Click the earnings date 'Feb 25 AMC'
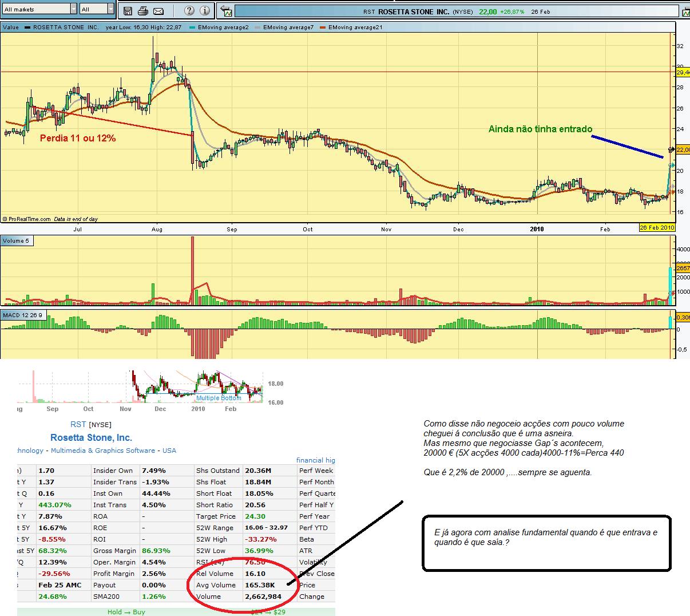Screen dimensions: 690x616 click(x=60, y=585)
